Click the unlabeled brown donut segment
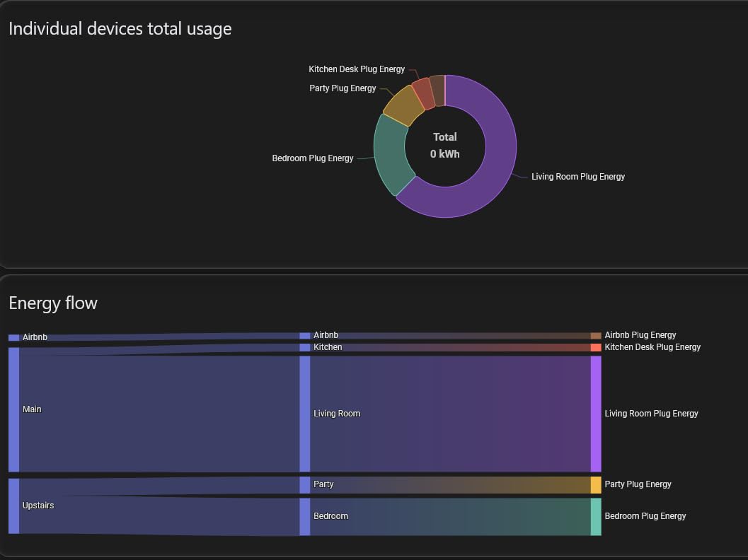This screenshot has height=560, width=748. tap(437, 90)
